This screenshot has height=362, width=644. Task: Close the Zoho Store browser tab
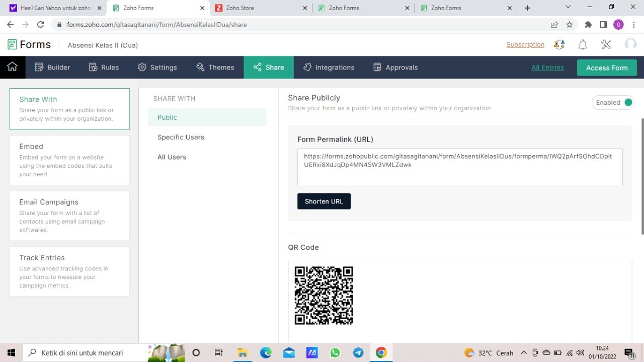305,8
